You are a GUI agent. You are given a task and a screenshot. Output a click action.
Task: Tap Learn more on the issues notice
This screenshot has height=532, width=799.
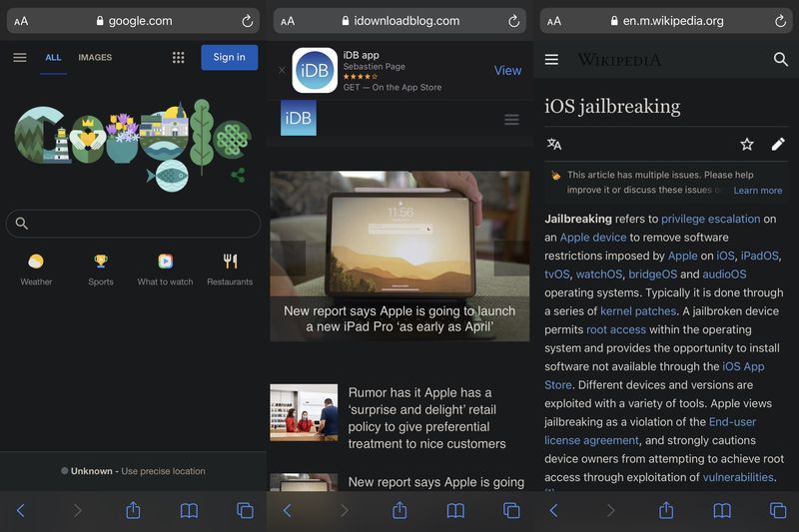tap(758, 191)
